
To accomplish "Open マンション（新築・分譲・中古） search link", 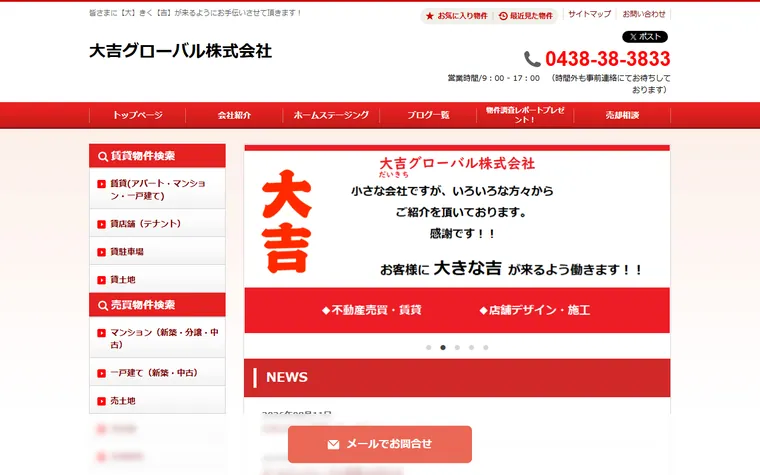I will tap(158, 338).
